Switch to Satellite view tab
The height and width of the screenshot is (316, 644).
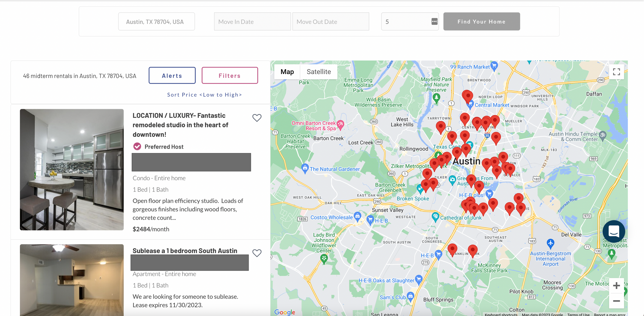[319, 72]
